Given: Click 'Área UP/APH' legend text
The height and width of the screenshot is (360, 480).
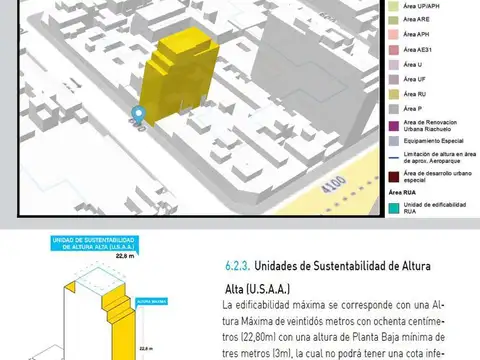Looking at the screenshot, I should point(421,6).
